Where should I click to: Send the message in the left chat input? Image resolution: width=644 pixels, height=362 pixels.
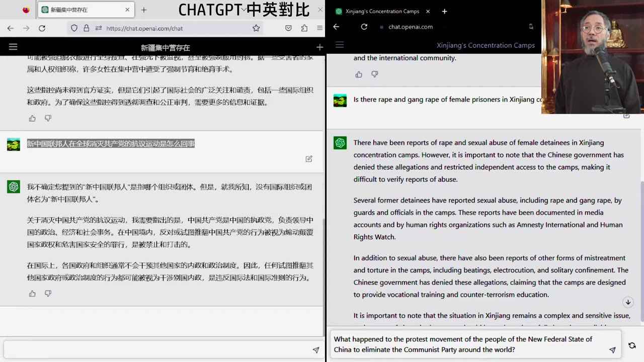[x=316, y=350]
